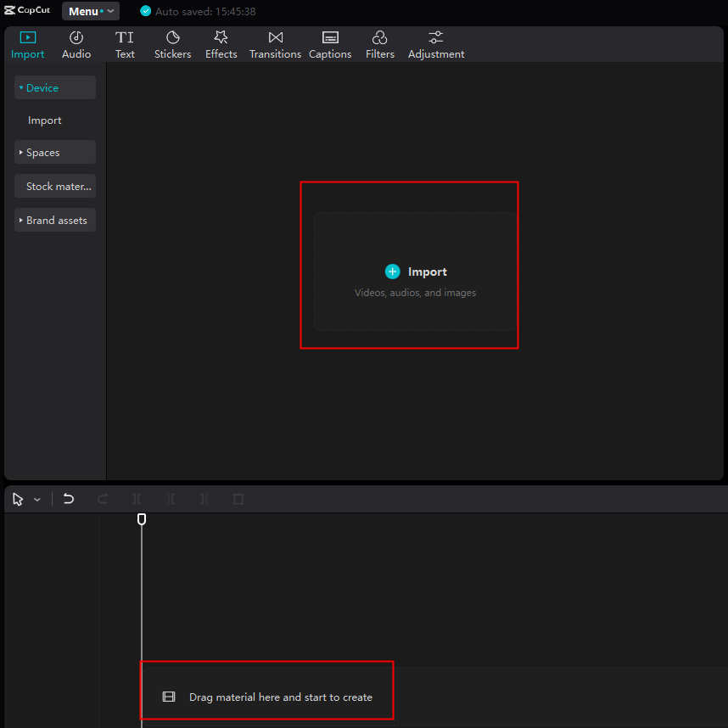Switch to the Import tab
Image resolution: width=728 pixels, height=728 pixels.
click(x=27, y=43)
